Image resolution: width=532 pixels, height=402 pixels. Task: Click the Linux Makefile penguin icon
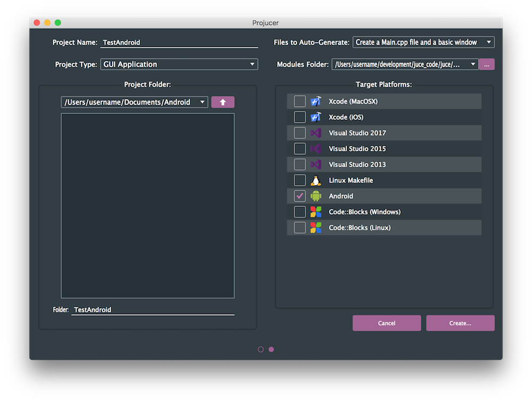pos(316,181)
